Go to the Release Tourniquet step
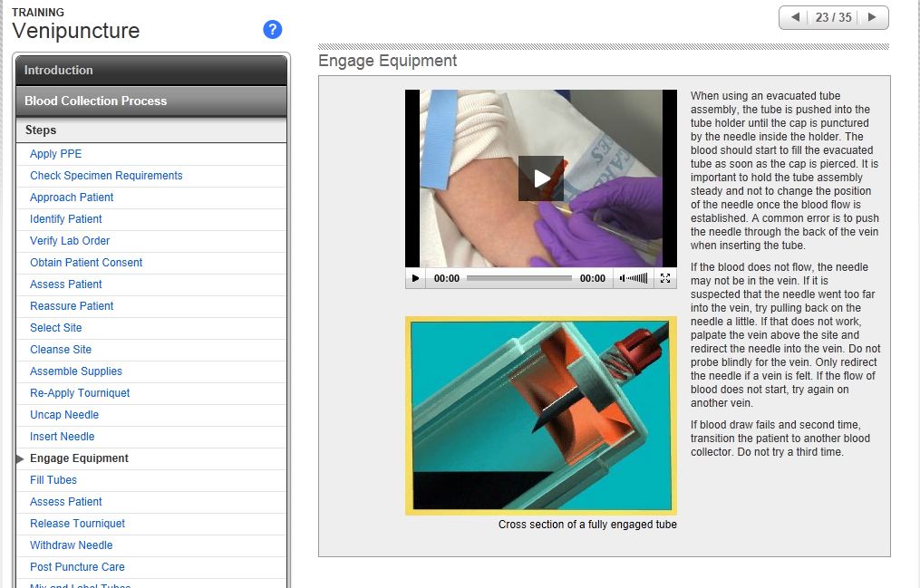Image resolution: width=920 pixels, height=588 pixels. tap(77, 524)
